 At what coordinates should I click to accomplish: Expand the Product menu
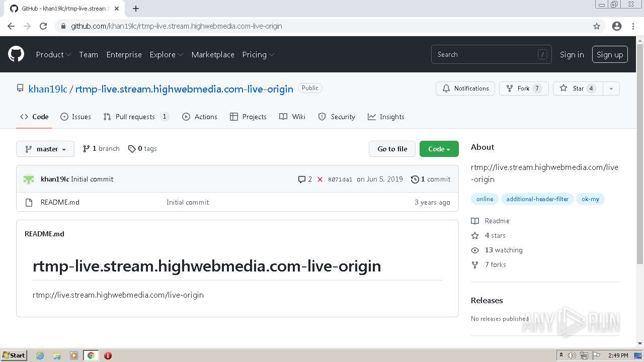point(53,54)
